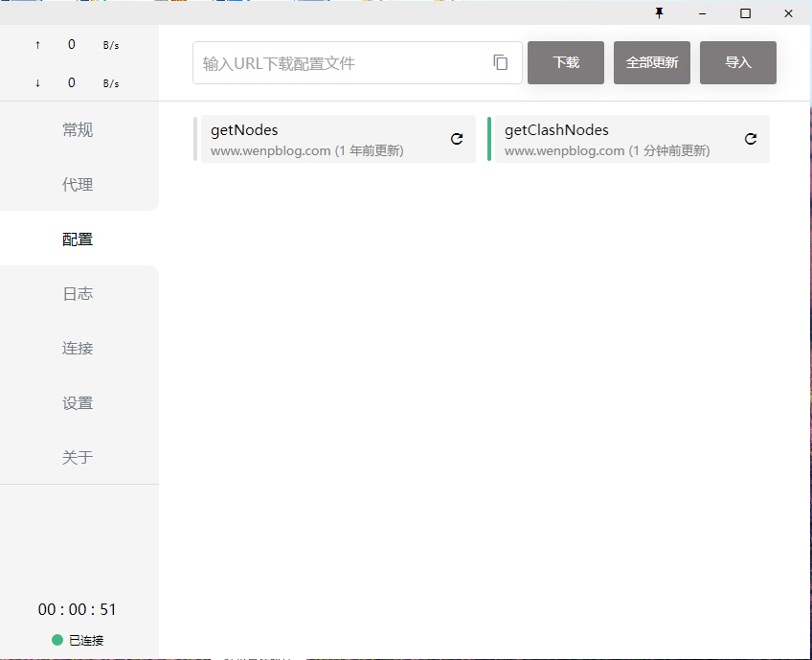Click the 全部更新 update all button

[651, 62]
